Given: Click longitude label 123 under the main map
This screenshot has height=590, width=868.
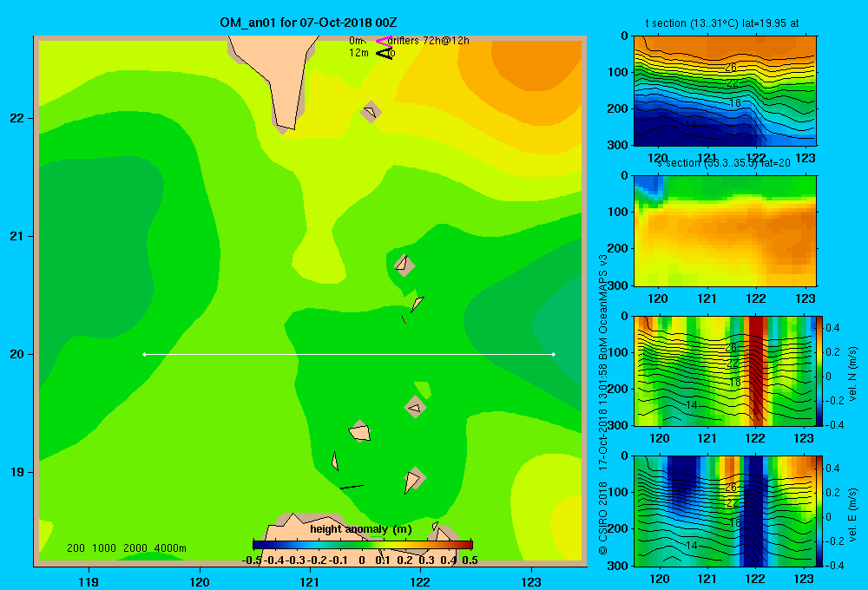Looking at the screenshot, I should pyautogui.click(x=531, y=581).
